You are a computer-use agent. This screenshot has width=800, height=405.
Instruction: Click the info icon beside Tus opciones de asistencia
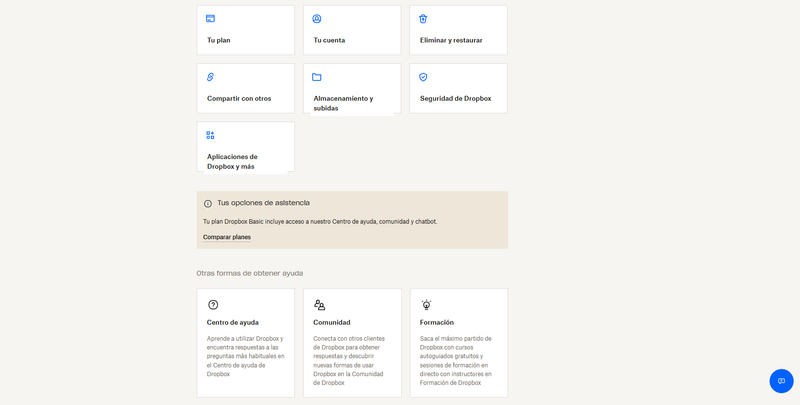[208, 203]
